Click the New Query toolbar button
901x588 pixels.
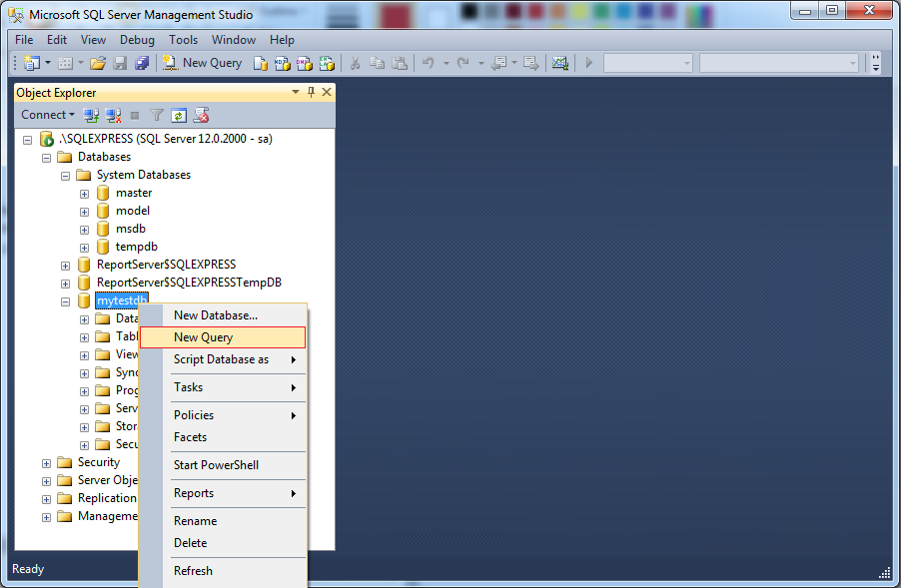[202, 63]
